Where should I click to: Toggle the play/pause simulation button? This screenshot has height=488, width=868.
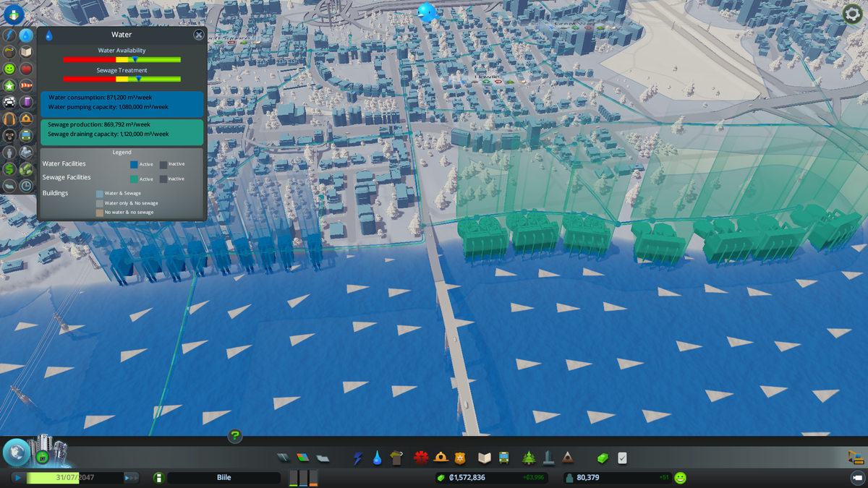pyautogui.click(x=17, y=478)
